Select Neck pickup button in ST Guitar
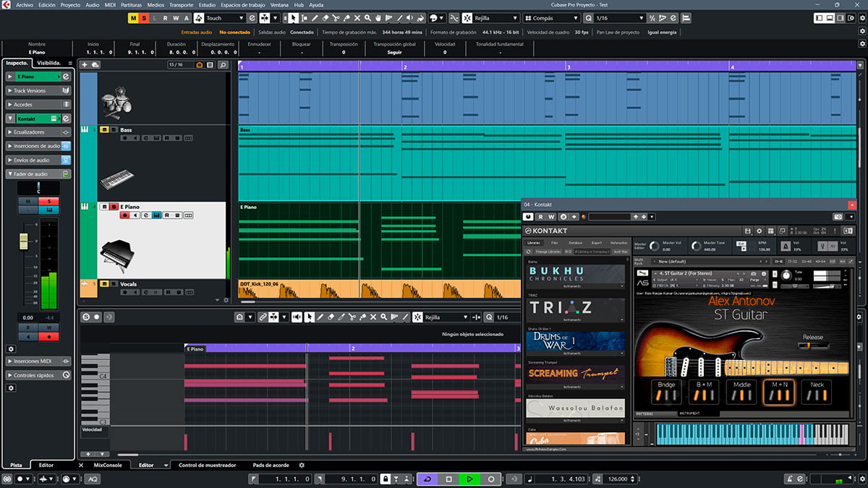The image size is (868, 488). point(817,392)
